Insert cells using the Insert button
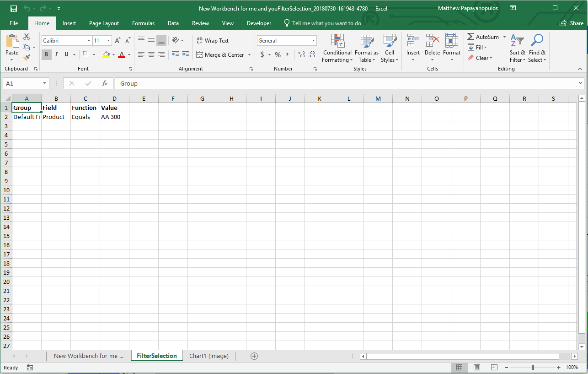The image size is (588, 374). point(413,49)
